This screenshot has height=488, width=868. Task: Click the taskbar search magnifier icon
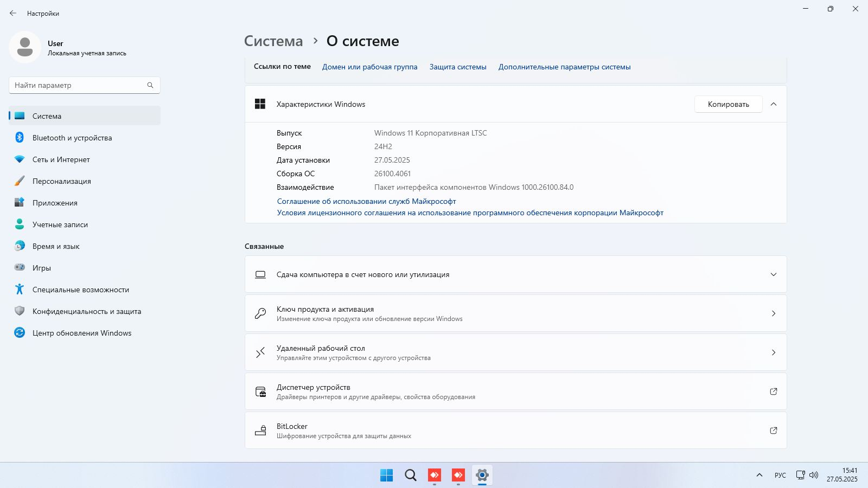point(411,476)
